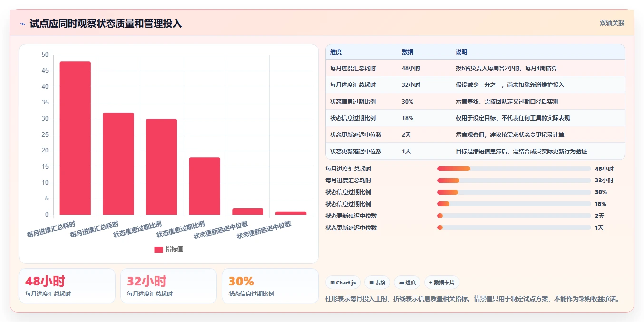Image resolution: width=644 pixels, height=322 pixels.
Task: Click the 说明 table header
Action: pos(461,52)
